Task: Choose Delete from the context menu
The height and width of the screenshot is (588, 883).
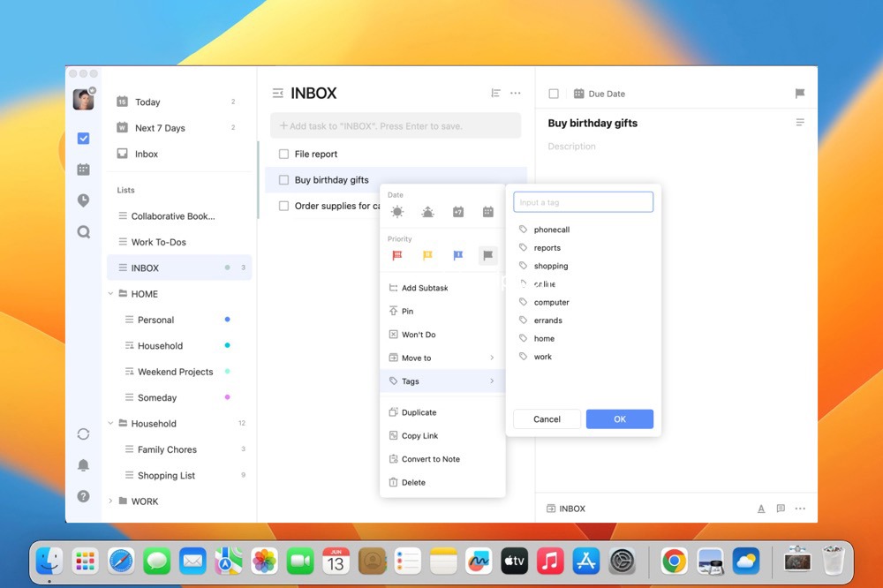Action: (x=442, y=482)
